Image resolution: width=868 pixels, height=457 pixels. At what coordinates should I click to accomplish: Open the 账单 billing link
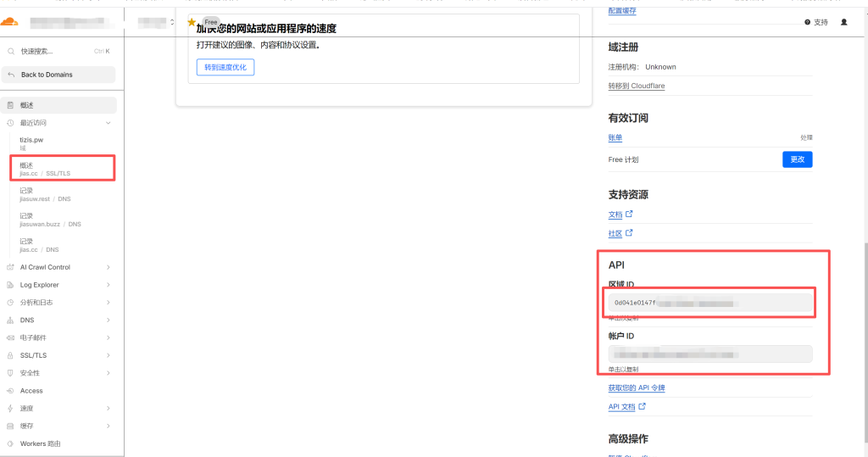(615, 138)
